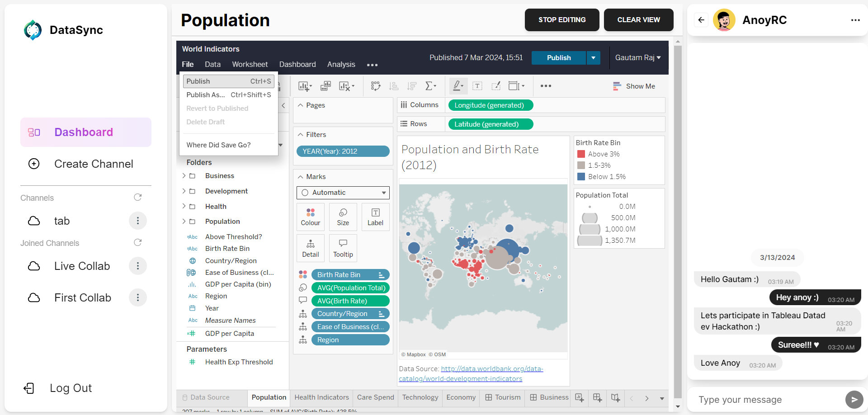The width and height of the screenshot is (868, 415).
Task: Open the Data menu
Action: [212, 65]
